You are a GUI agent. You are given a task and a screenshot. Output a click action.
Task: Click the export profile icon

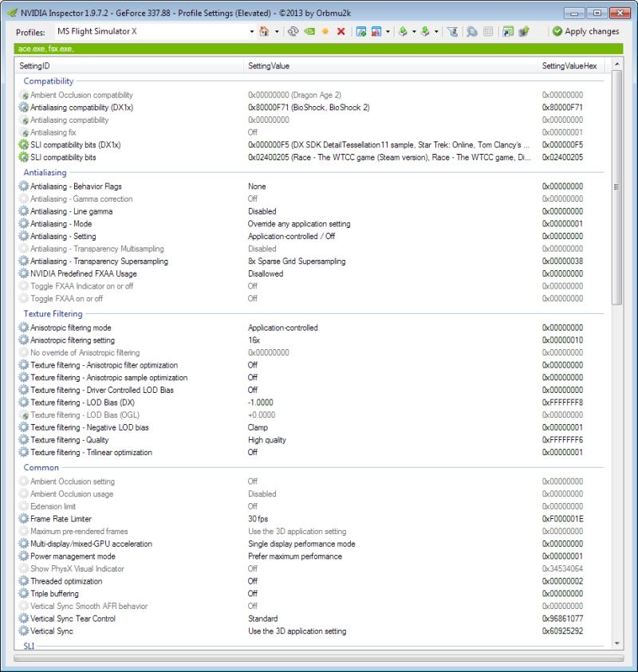pyautogui.click(x=403, y=31)
